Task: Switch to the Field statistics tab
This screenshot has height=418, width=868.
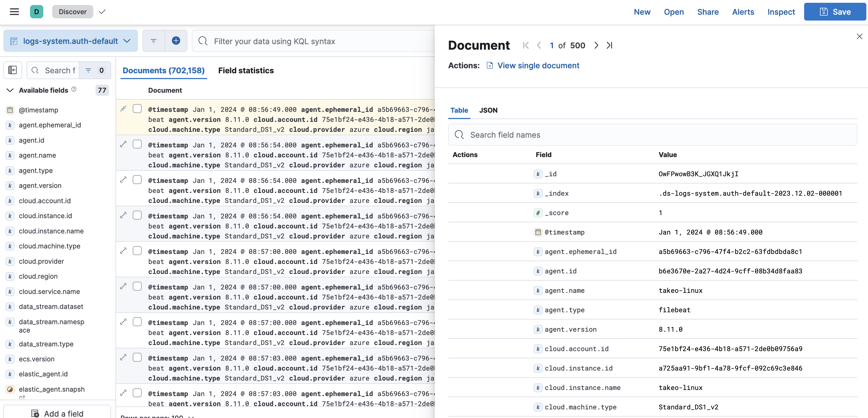Action: tap(246, 70)
